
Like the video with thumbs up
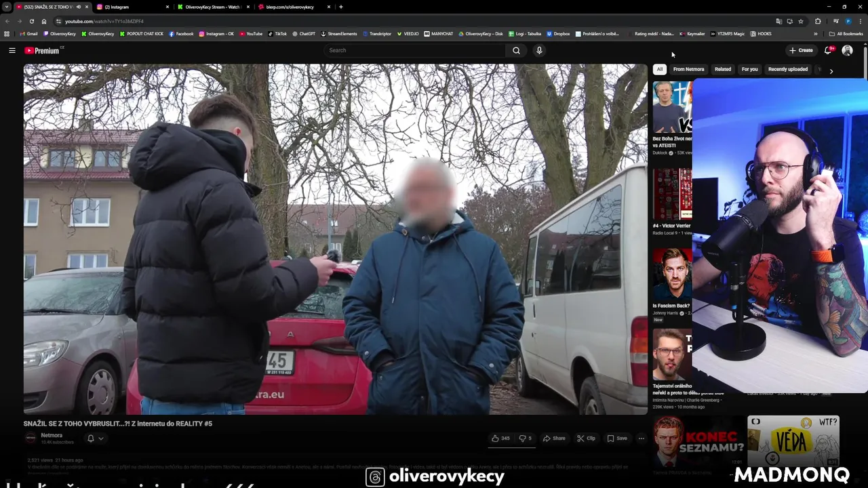point(500,439)
